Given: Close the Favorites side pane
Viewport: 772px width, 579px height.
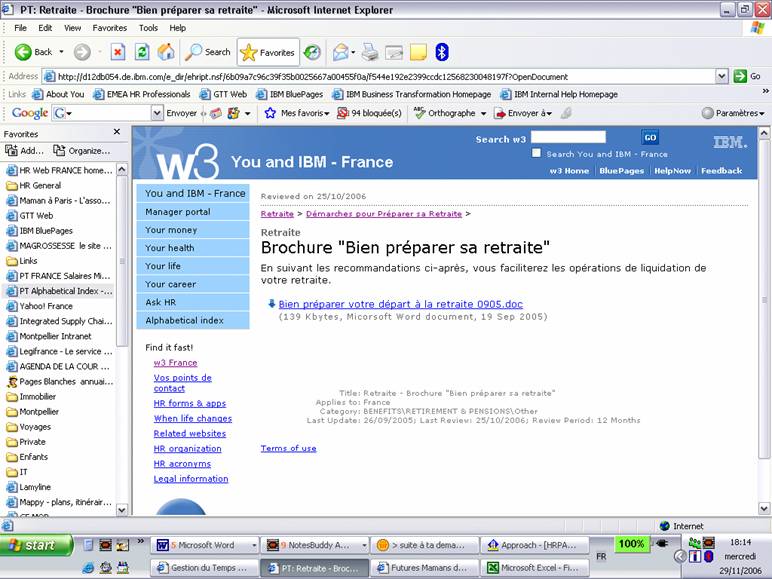Looking at the screenshot, I should (117, 131).
